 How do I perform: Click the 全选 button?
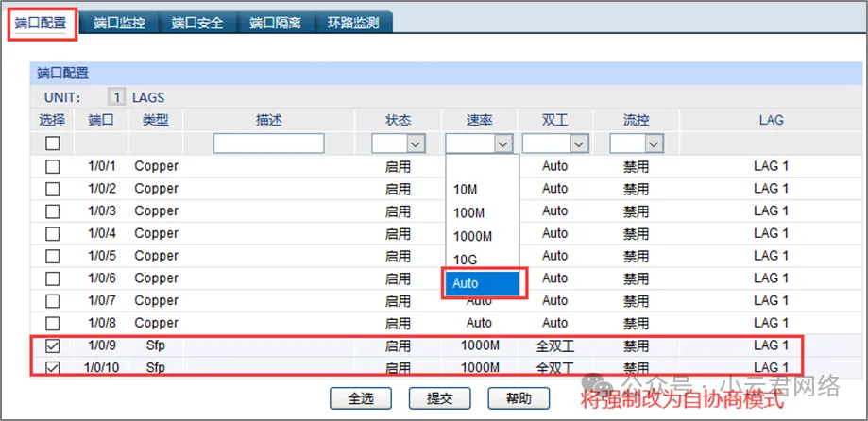tap(361, 398)
